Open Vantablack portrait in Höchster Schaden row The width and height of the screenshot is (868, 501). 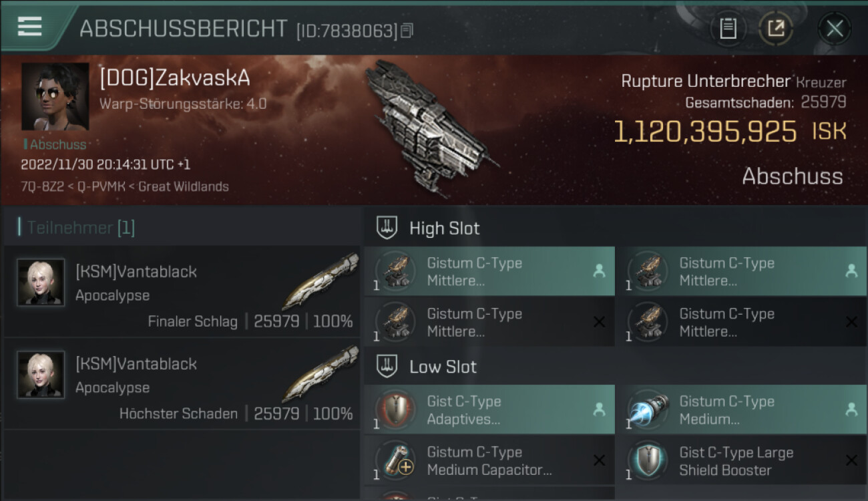tap(41, 375)
